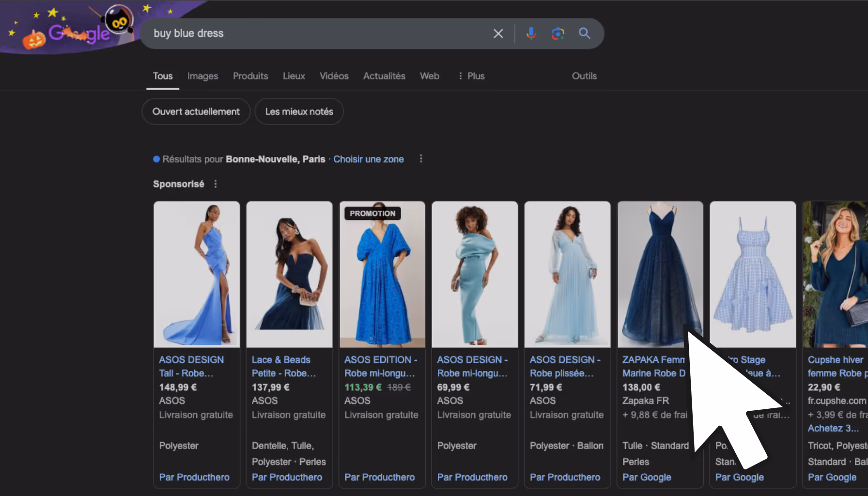Expand the Plus menu of more tabs
Viewport: 868px width, 496px height.
pos(471,76)
